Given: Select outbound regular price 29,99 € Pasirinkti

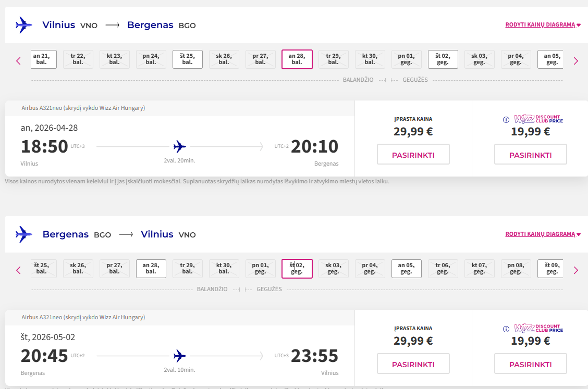Looking at the screenshot, I should point(413,155).
